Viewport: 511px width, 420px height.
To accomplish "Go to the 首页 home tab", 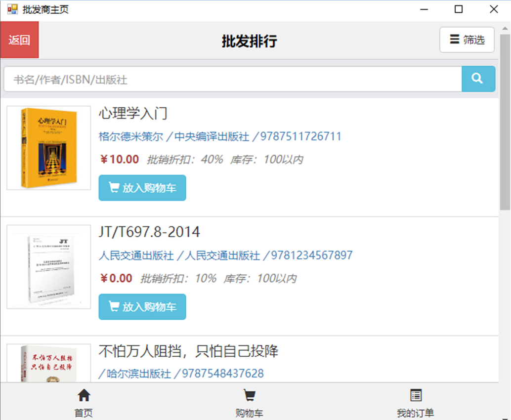I will 84,403.
